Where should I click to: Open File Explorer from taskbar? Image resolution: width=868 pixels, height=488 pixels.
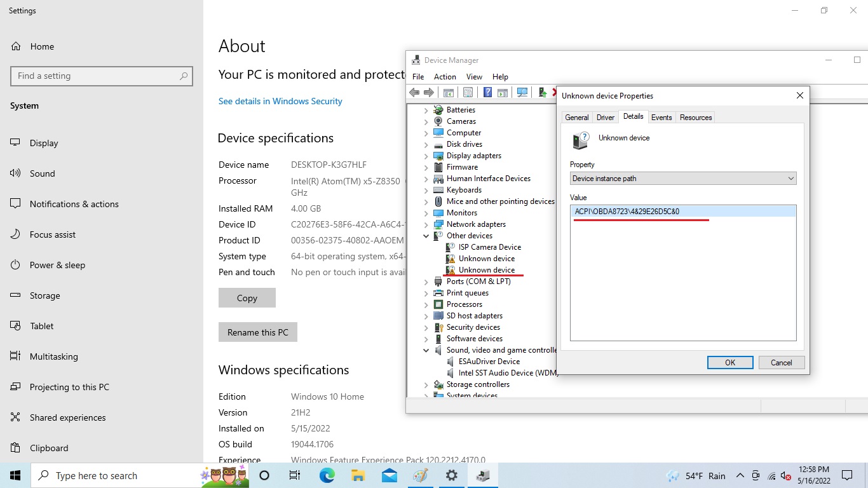[358, 475]
